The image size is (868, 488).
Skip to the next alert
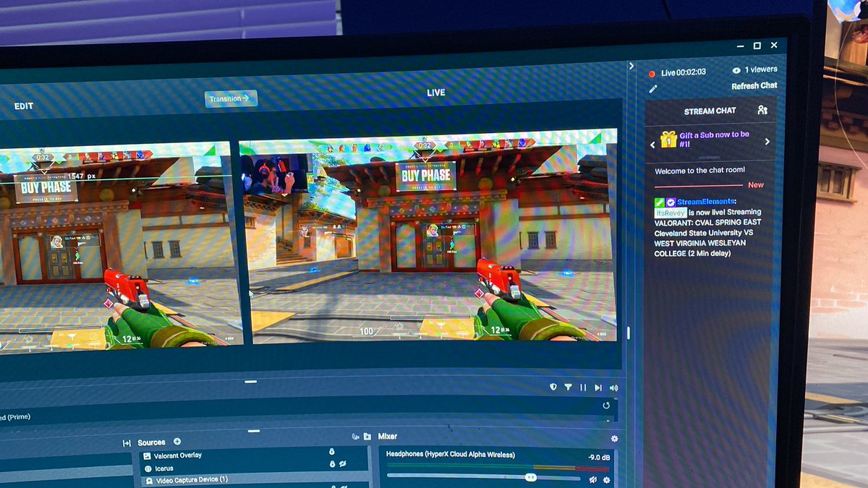tap(598, 388)
